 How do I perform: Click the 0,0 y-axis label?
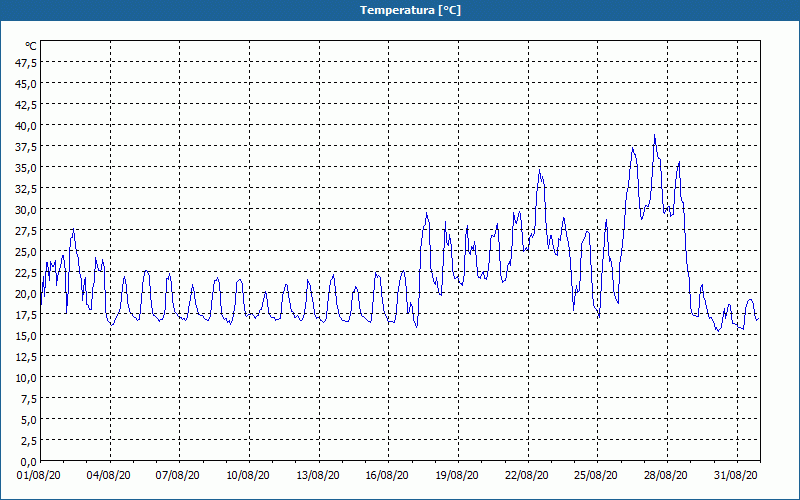(x=29, y=462)
